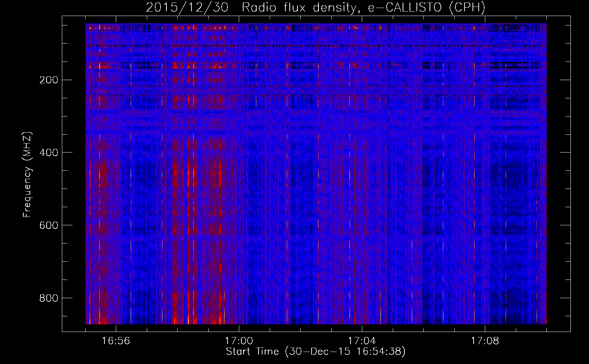Click the 17:04 time tick label
The image size is (589, 364).
(362, 341)
